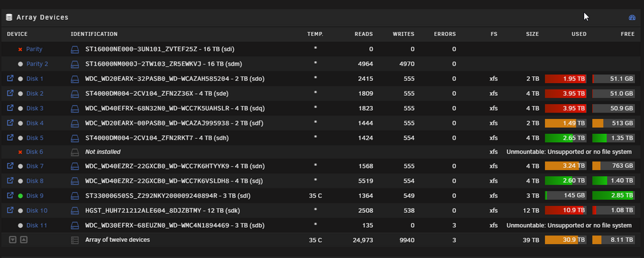
Task: Click the red X status on Disk 6
Action: pos(20,152)
